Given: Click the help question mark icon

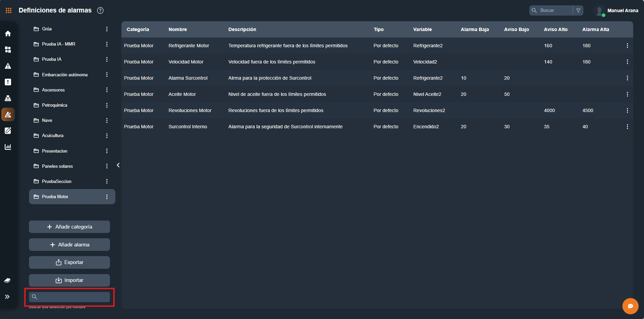Looking at the screenshot, I should tap(100, 10).
